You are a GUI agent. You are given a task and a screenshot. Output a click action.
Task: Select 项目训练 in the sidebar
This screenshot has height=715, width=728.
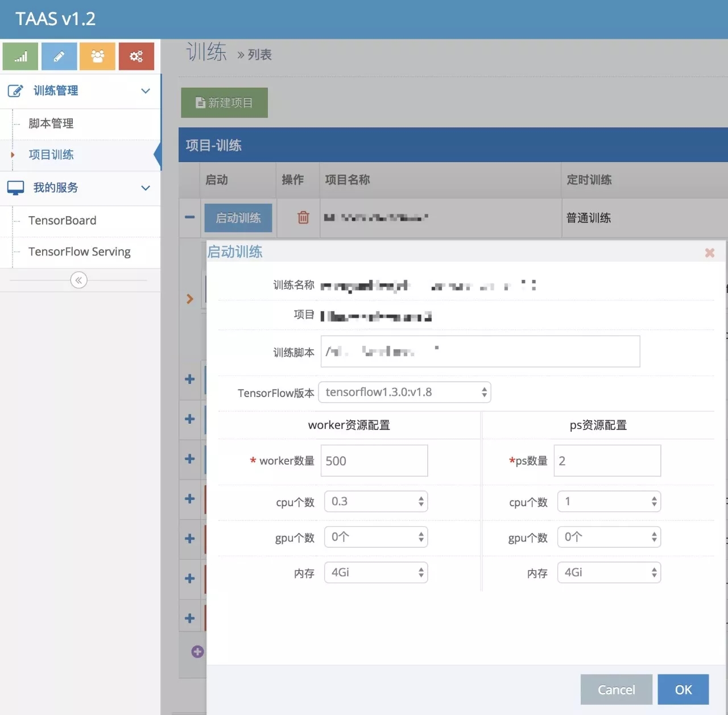click(51, 155)
